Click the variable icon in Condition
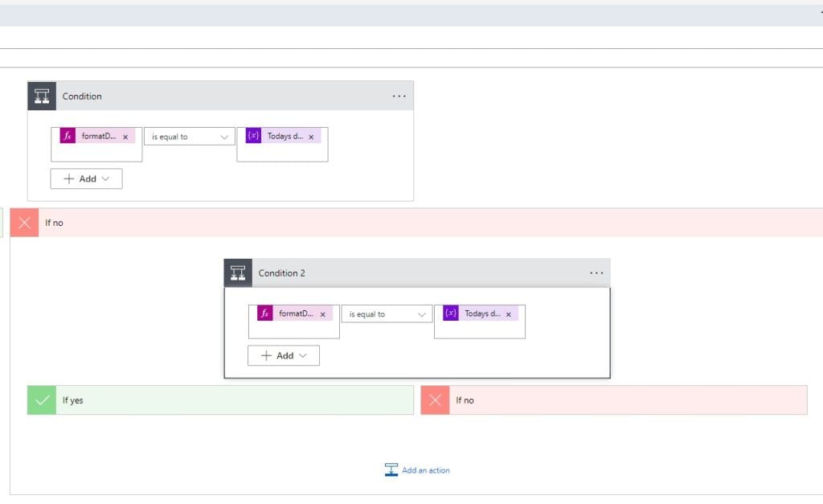 [x=253, y=136]
